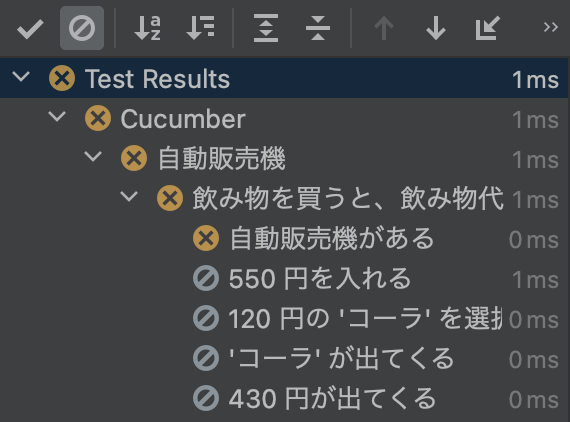The width and height of the screenshot is (570, 422).
Task: Open more toolbar options chevron
Action: 550,27
